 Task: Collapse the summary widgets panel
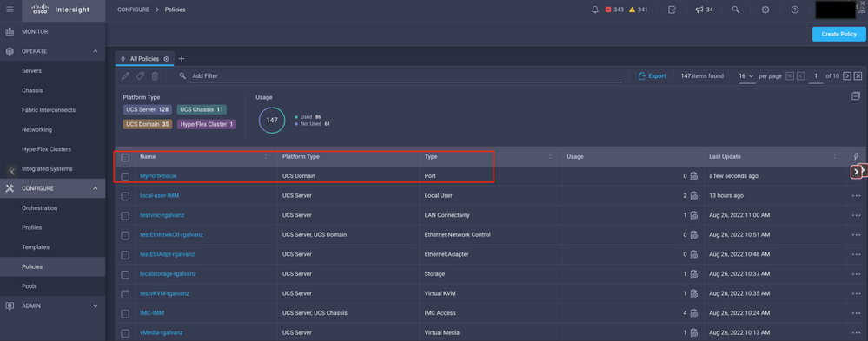coord(855,96)
